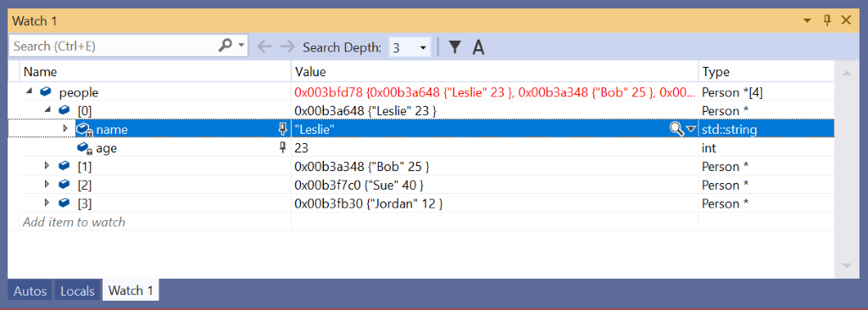Select value 0x00b3f7c0 {"Sue" 40 }

(x=359, y=185)
